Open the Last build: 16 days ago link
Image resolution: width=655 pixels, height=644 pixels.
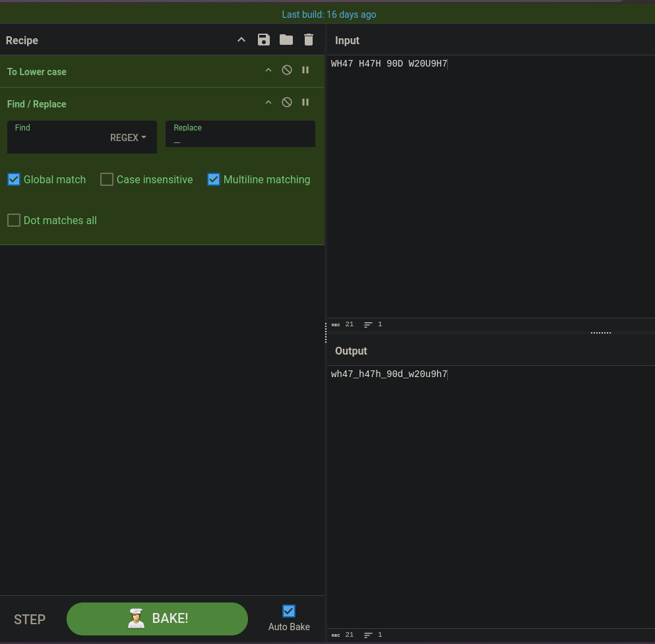(x=329, y=15)
